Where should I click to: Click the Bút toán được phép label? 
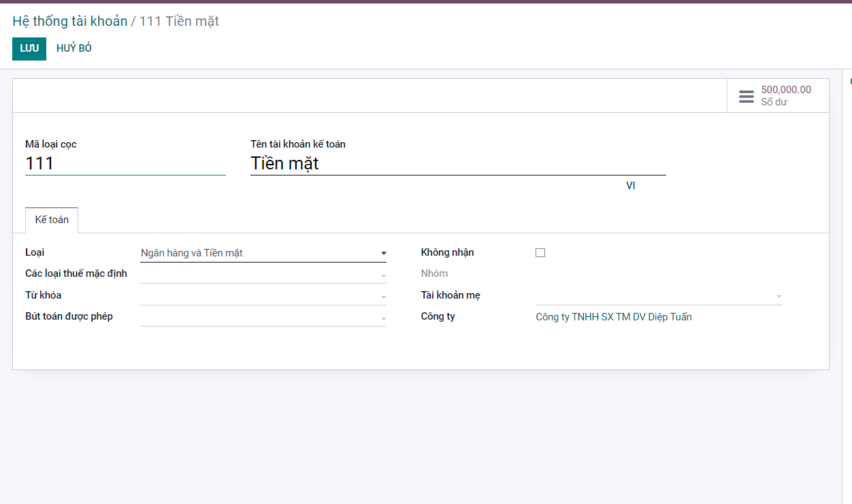point(69,316)
